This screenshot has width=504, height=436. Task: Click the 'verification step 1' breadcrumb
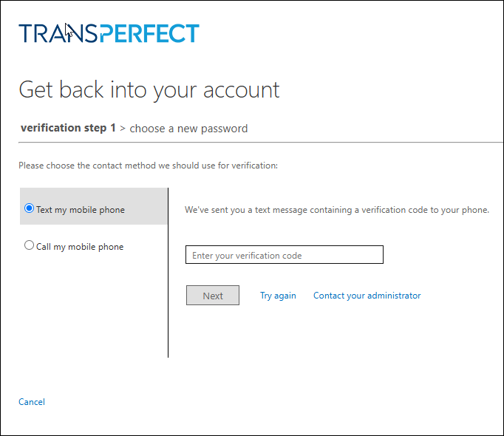click(x=68, y=128)
